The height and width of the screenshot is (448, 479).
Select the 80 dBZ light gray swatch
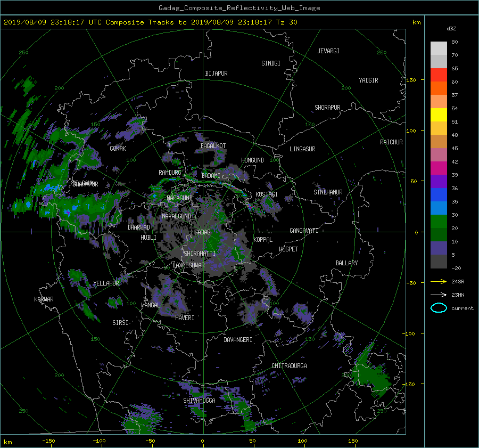click(439, 48)
